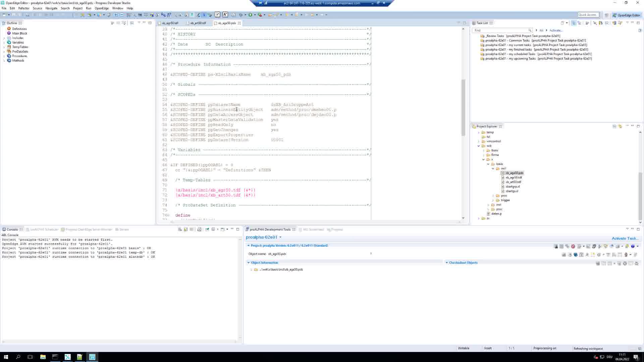Open Windows taskbar search

18,357
